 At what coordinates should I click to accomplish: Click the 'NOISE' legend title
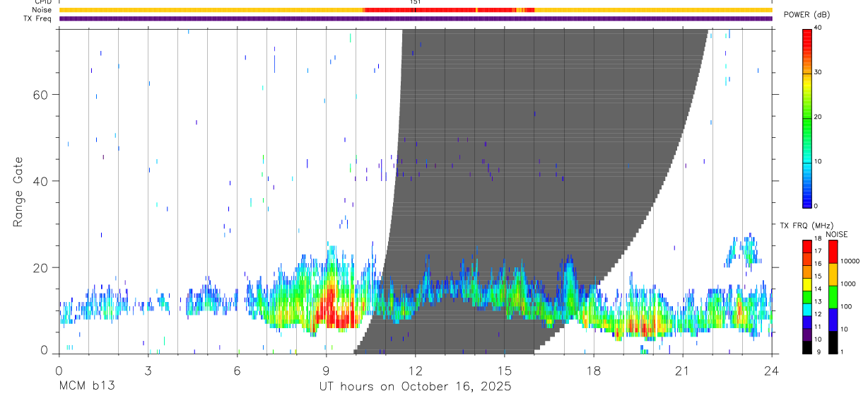pos(835,234)
